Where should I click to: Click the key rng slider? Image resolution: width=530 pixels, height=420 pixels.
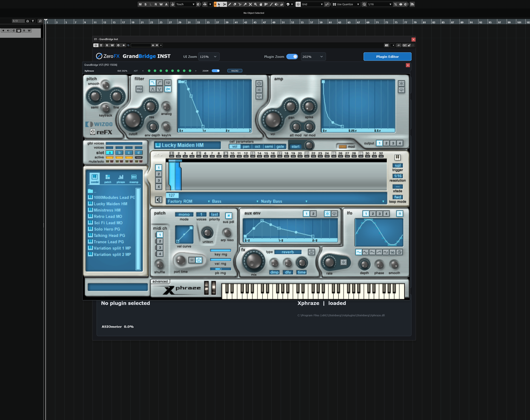220,250
